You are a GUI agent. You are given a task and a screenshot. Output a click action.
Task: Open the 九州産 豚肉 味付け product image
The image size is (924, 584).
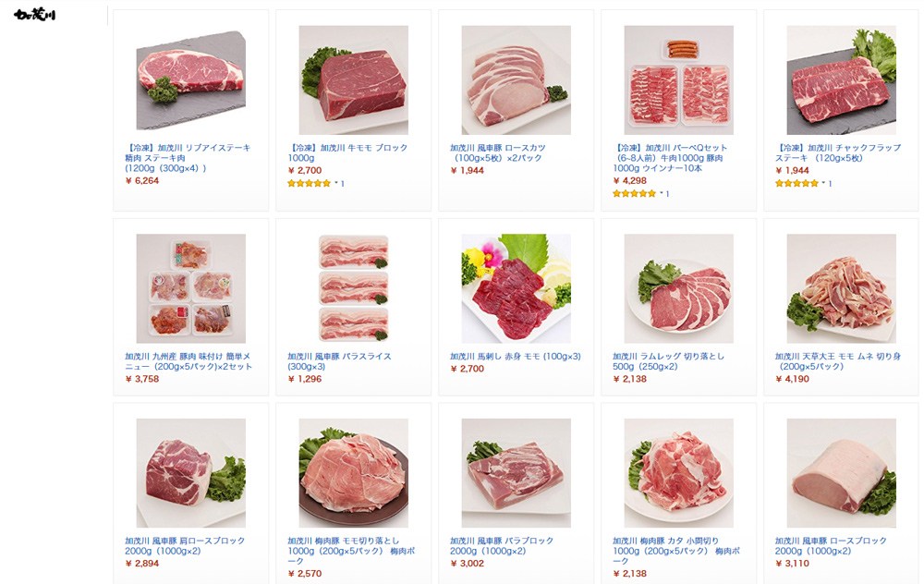point(191,288)
